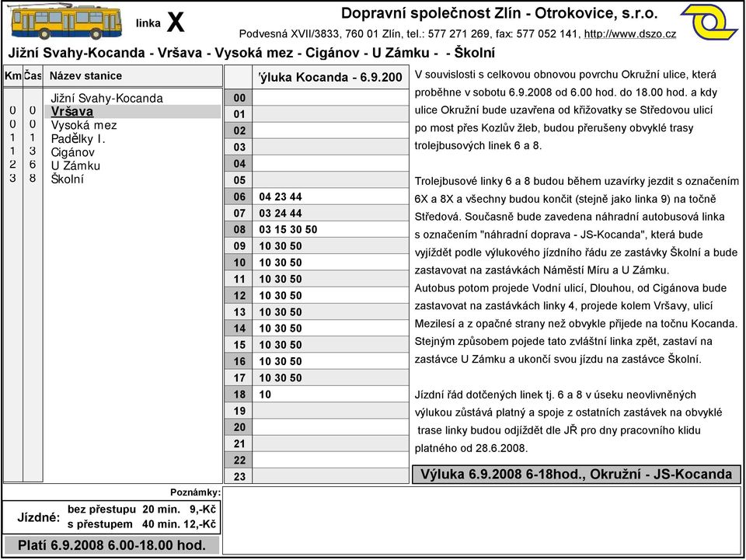Click the hour 06 row label
Image resolution: width=746 pixels, height=560 pixels.
point(239,197)
